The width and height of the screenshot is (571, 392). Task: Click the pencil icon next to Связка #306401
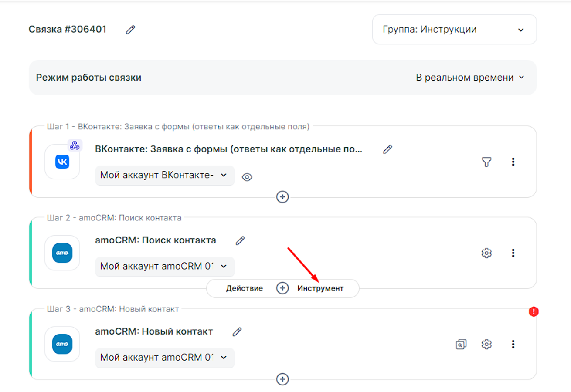point(130,30)
